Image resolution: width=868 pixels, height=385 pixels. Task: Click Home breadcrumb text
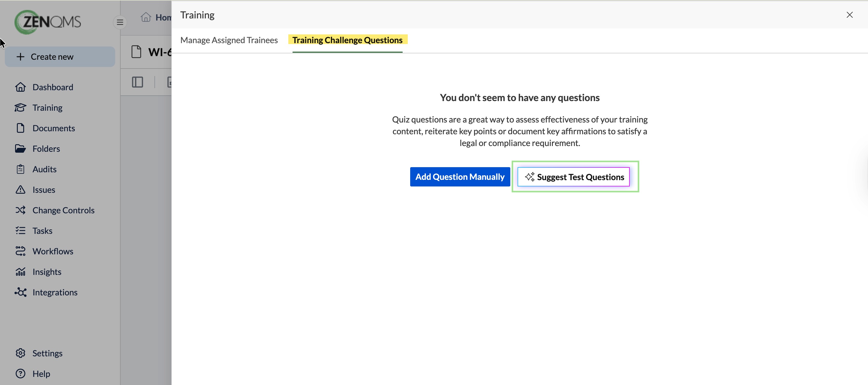click(163, 17)
